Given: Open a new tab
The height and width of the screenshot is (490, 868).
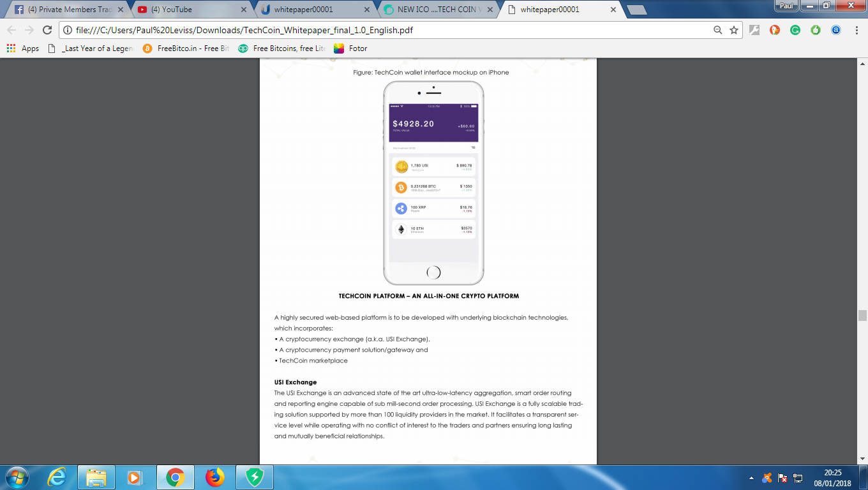Looking at the screenshot, I should (x=637, y=10).
